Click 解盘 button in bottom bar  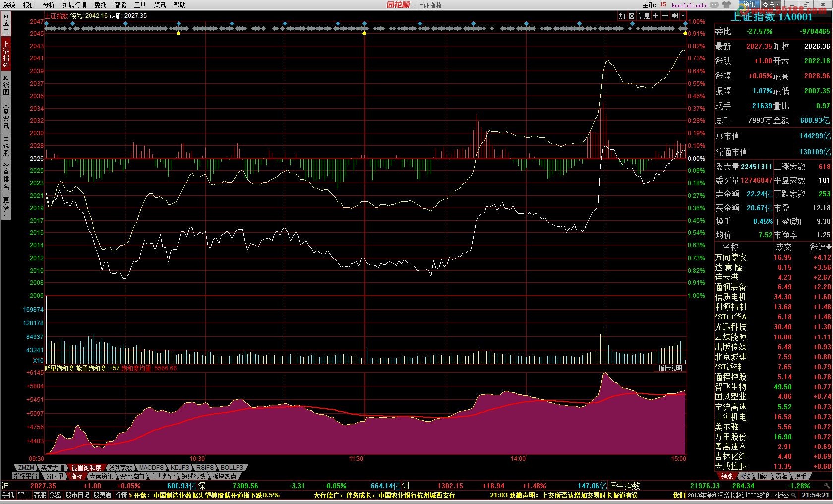56,495
